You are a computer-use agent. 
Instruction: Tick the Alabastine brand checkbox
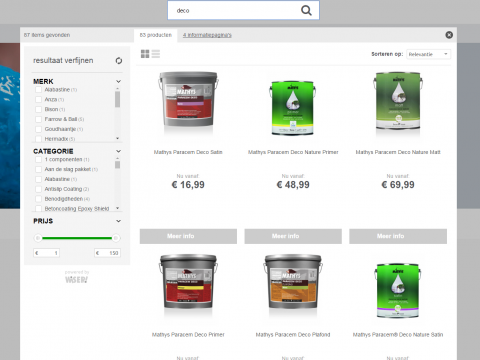(x=38, y=90)
